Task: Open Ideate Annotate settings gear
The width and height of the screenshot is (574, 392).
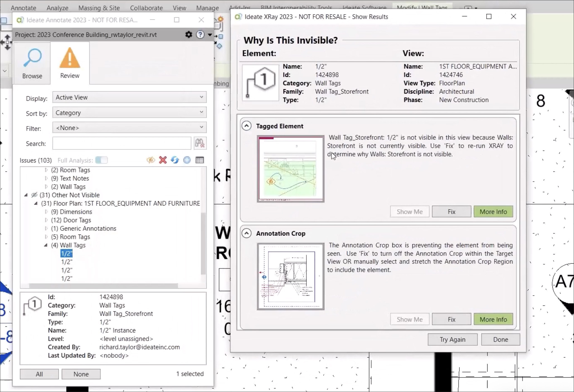Action: [189, 35]
